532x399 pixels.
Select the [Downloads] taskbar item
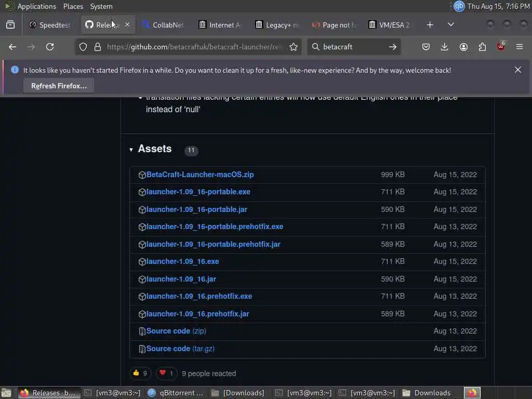(x=238, y=393)
